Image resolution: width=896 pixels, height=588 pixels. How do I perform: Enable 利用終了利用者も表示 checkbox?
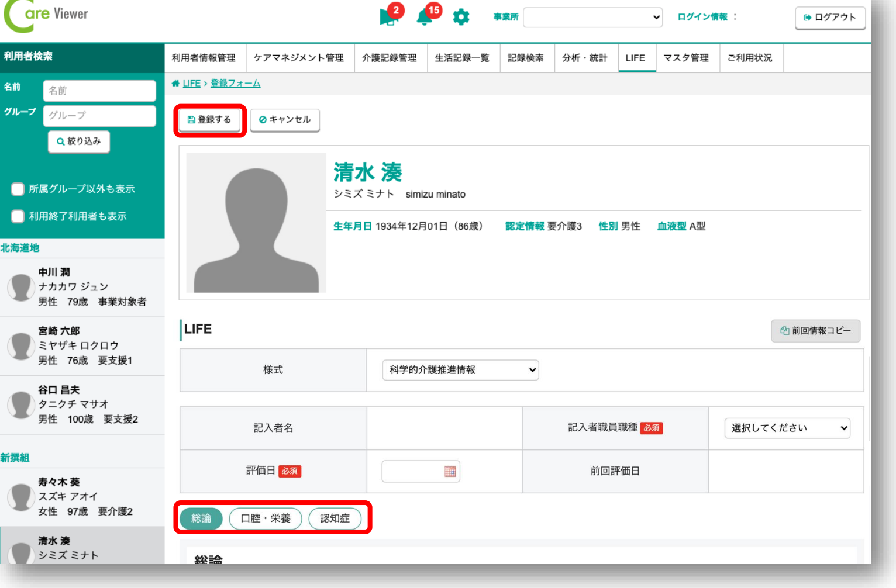pyautogui.click(x=18, y=216)
